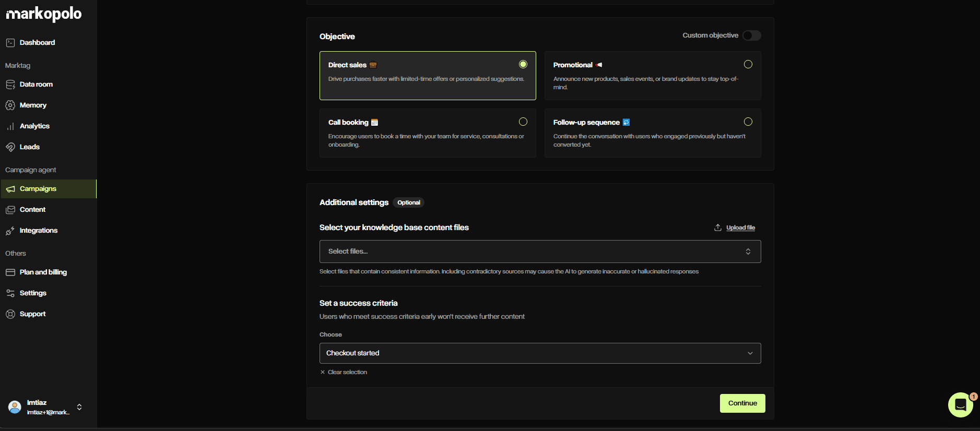Open Analytics page
This screenshot has height=431, width=980.
34,126
